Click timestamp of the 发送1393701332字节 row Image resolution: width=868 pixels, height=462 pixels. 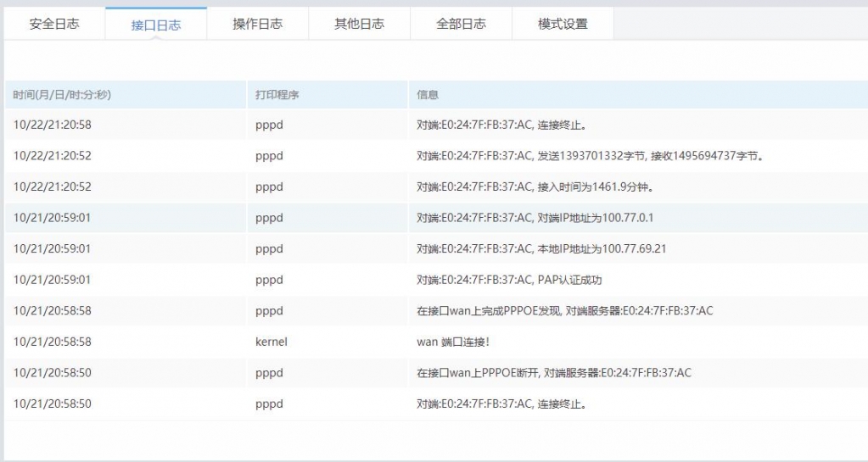(x=52, y=155)
